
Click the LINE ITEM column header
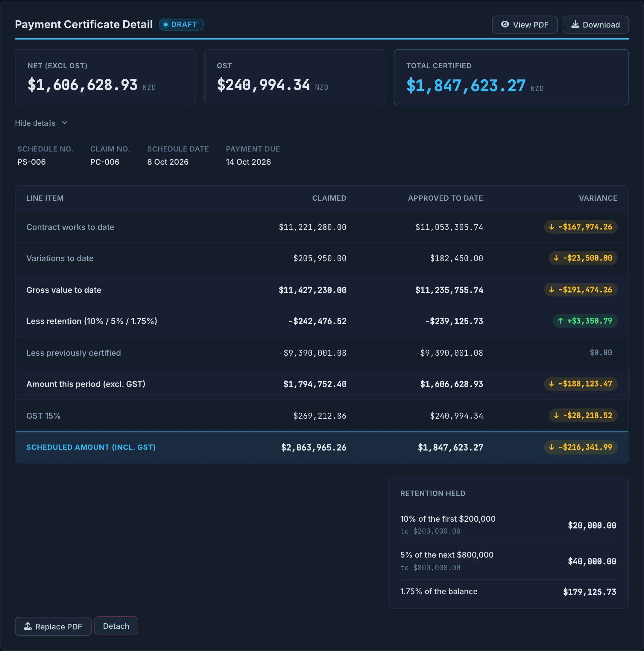pyautogui.click(x=45, y=198)
